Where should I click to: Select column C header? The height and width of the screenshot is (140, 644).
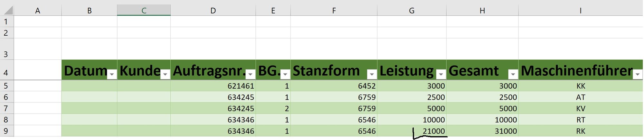tap(144, 10)
